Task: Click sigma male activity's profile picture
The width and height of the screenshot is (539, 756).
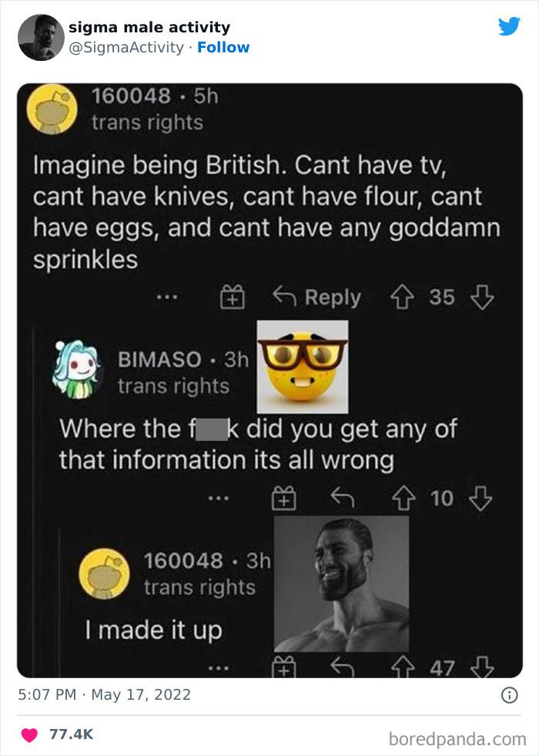Action: pyautogui.click(x=40, y=36)
